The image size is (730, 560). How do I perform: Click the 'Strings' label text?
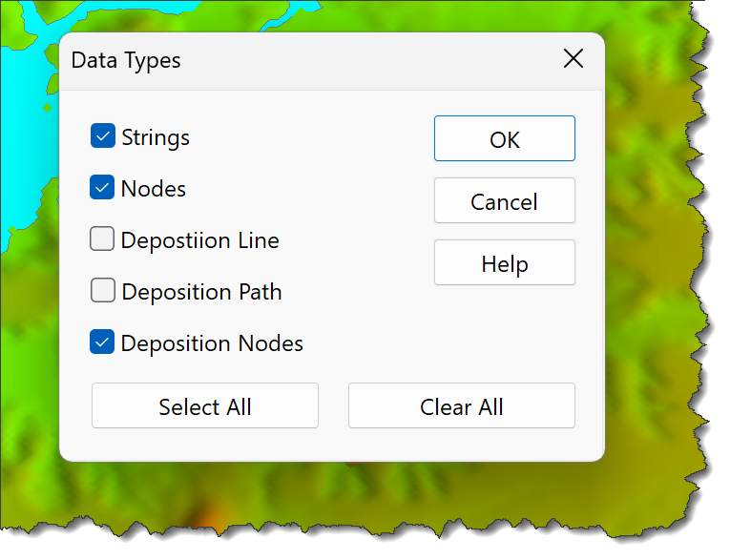tap(156, 137)
